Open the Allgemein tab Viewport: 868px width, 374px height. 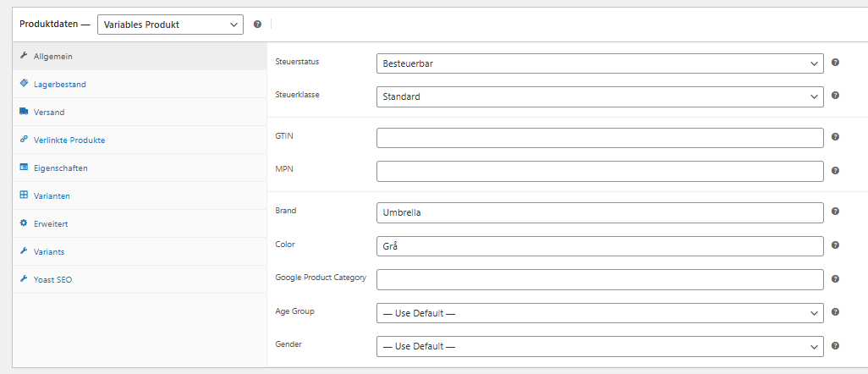[x=140, y=57]
